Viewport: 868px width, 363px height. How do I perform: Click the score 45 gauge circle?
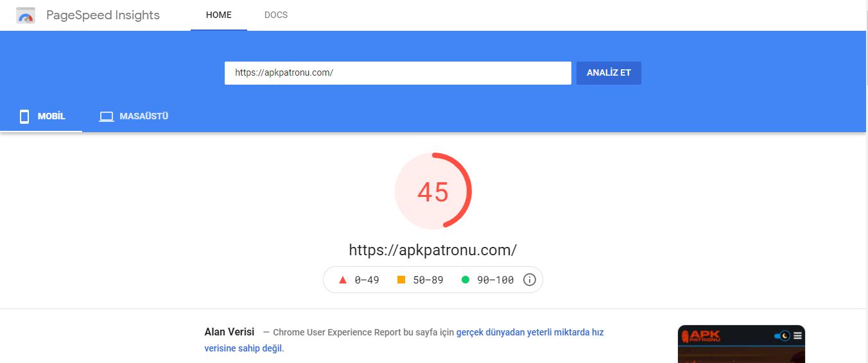(x=433, y=190)
